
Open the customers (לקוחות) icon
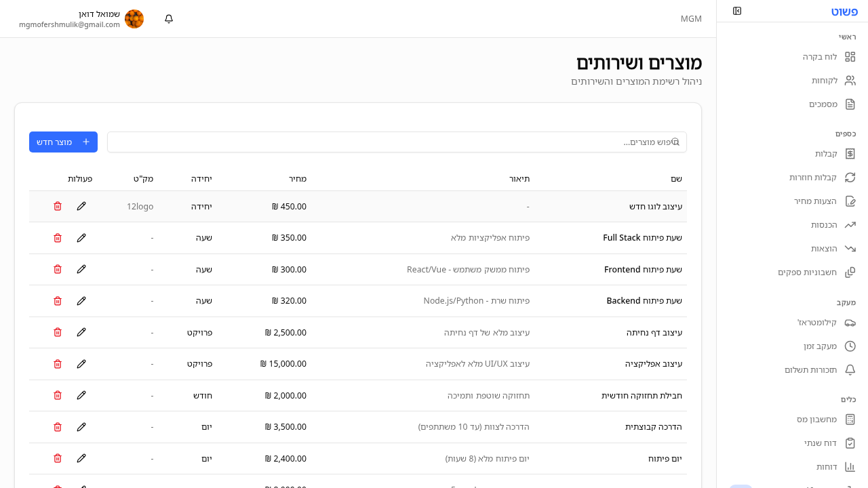pos(850,80)
